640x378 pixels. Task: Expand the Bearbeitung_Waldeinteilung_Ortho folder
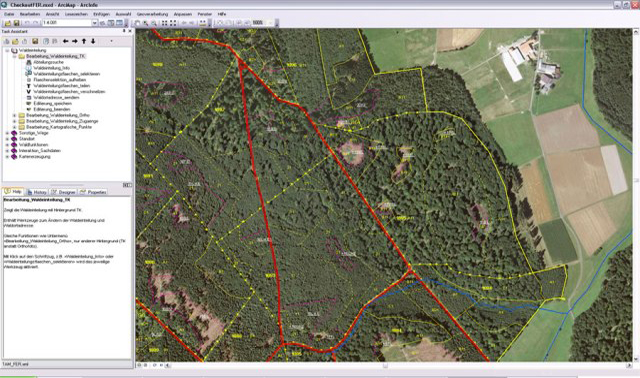pos(14,116)
